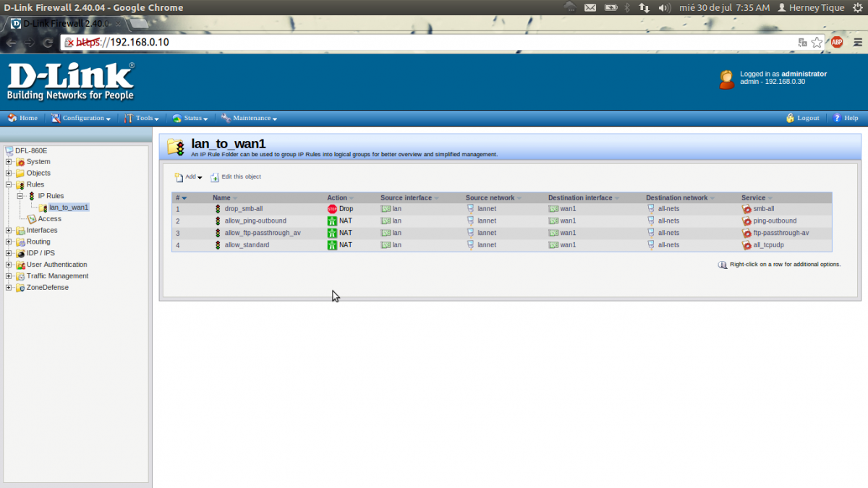868x488 pixels.
Task: Open the drop_smb-all rule
Action: coord(244,209)
